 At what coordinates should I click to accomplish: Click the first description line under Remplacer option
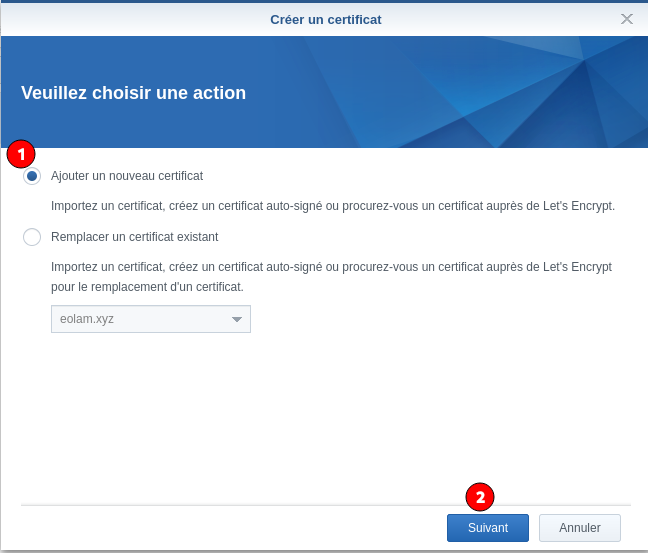click(x=331, y=267)
